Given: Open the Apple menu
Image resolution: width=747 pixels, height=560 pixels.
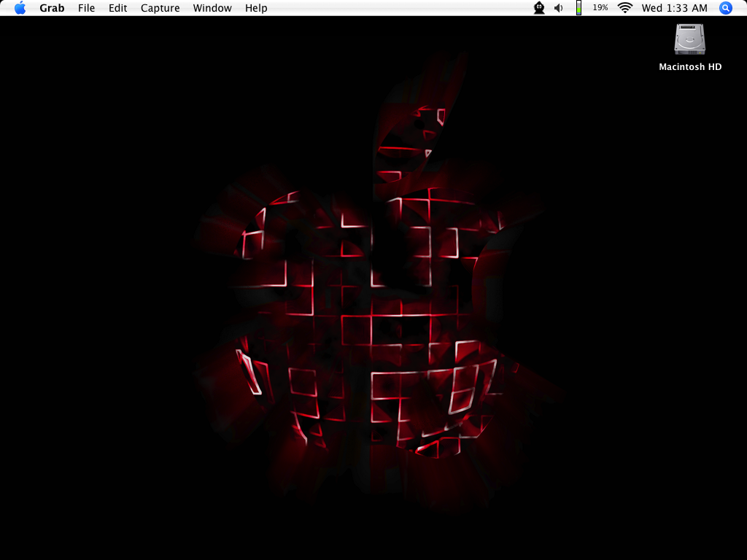Looking at the screenshot, I should [x=20, y=8].
